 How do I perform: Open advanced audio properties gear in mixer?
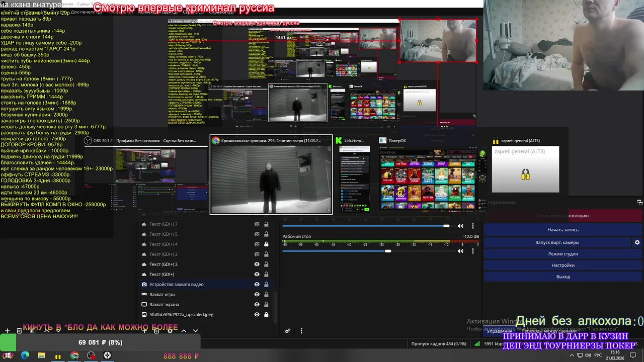coord(288,331)
